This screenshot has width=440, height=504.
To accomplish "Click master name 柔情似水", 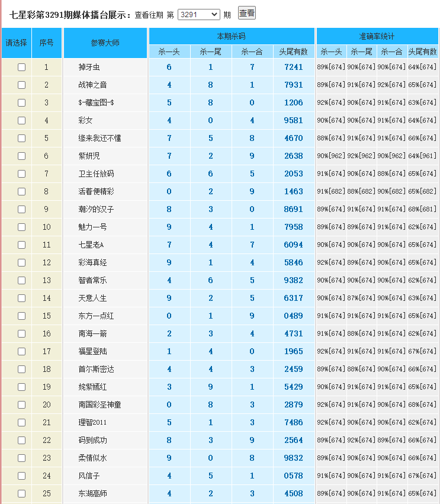I will (x=92, y=458).
